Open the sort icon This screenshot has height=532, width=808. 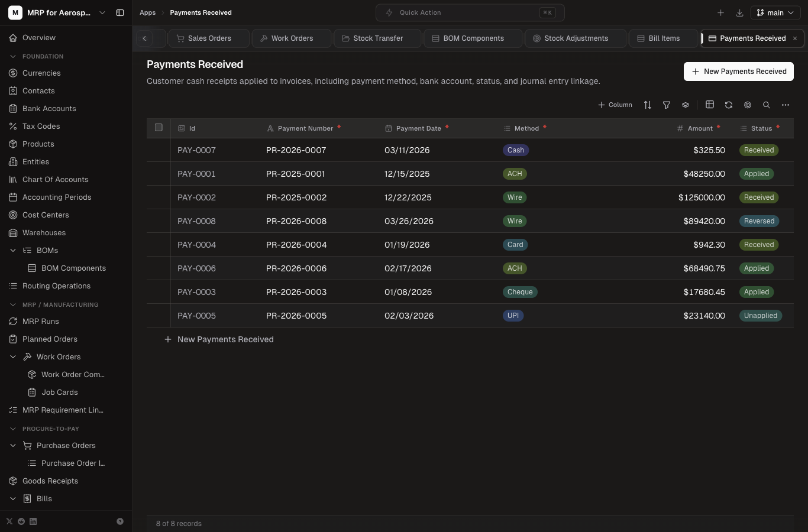coord(648,105)
